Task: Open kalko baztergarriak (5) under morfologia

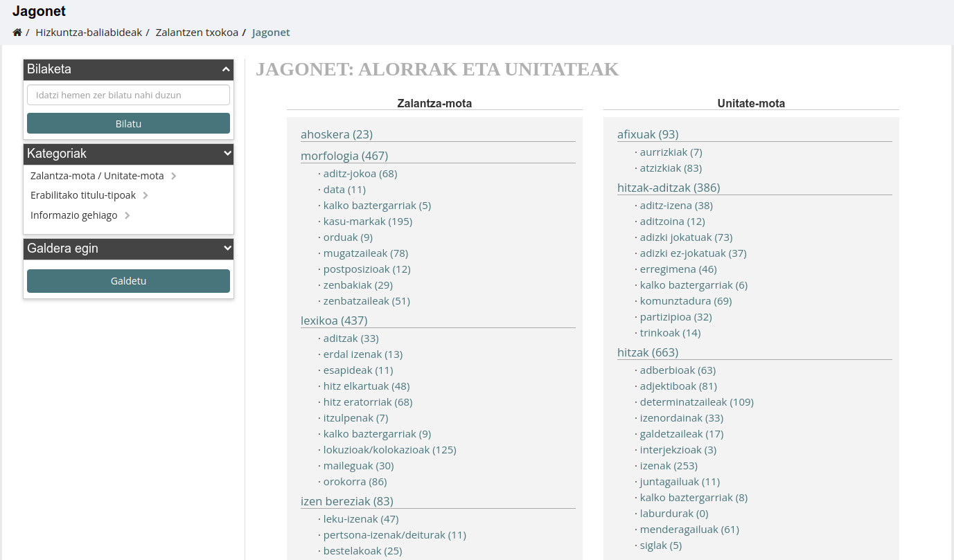Action: [377, 206]
